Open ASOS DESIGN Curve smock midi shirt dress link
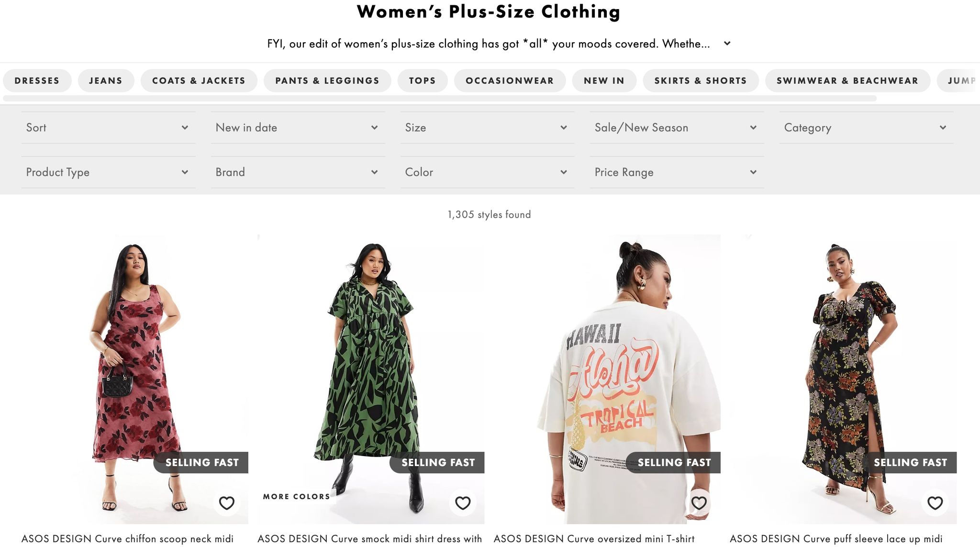The height and width of the screenshot is (547, 980). click(369, 539)
